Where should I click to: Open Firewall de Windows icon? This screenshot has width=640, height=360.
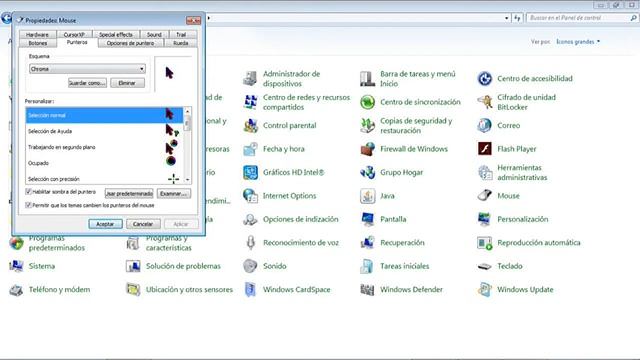click(x=367, y=149)
